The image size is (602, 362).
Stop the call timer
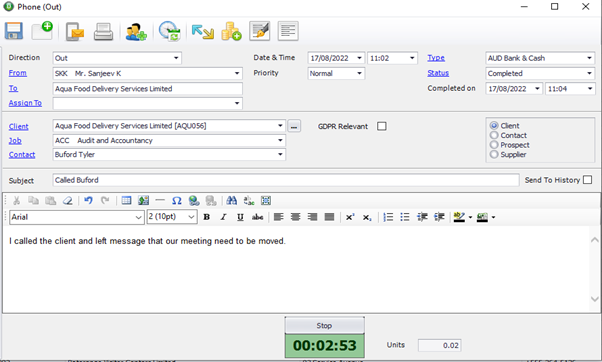pyautogui.click(x=324, y=326)
